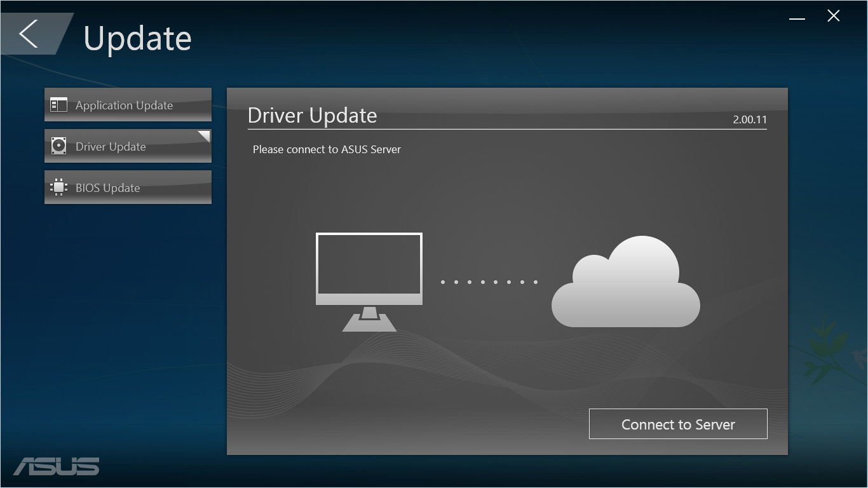Click the version number 2.00.11
This screenshot has height=488, width=868.
(750, 119)
